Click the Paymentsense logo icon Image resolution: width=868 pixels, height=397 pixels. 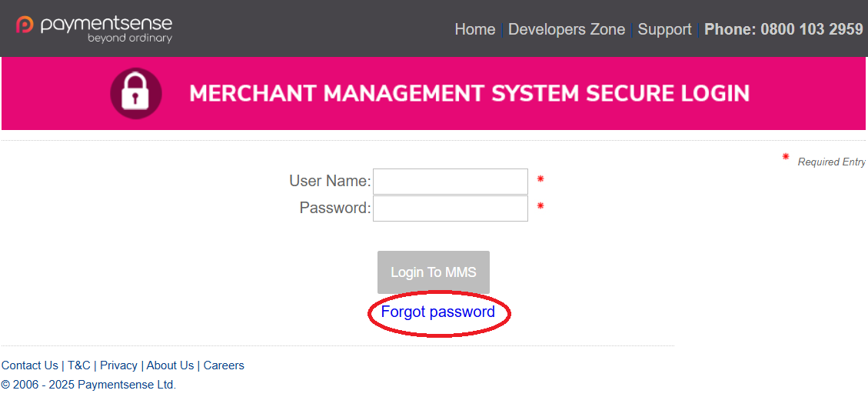click(x=25, y=25)
